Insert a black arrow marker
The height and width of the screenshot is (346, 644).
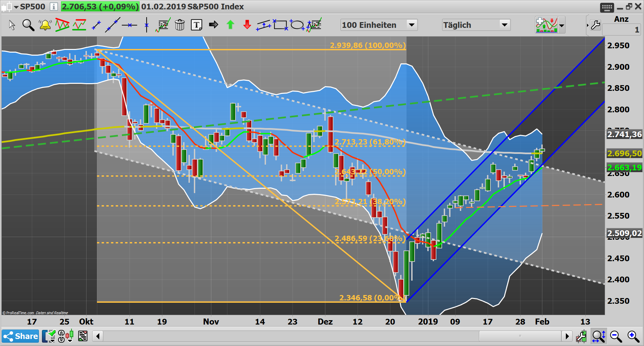pos(213,24)
